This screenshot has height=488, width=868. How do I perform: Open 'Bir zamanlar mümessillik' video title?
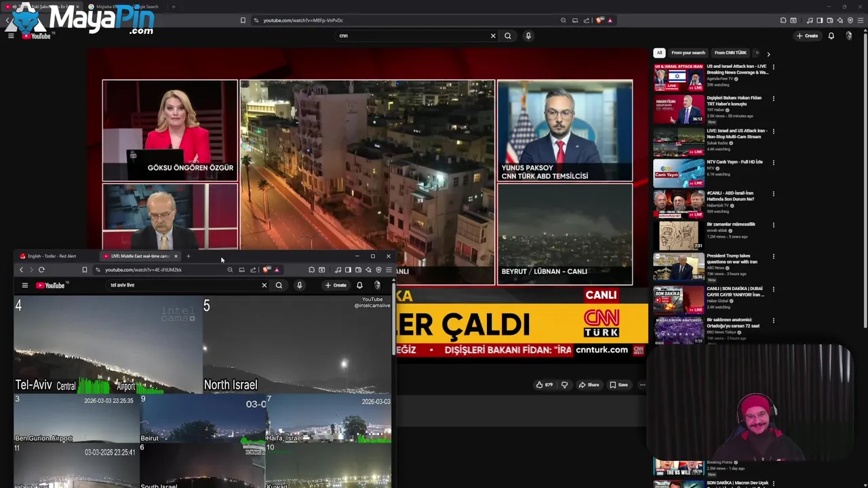[731, 224]
